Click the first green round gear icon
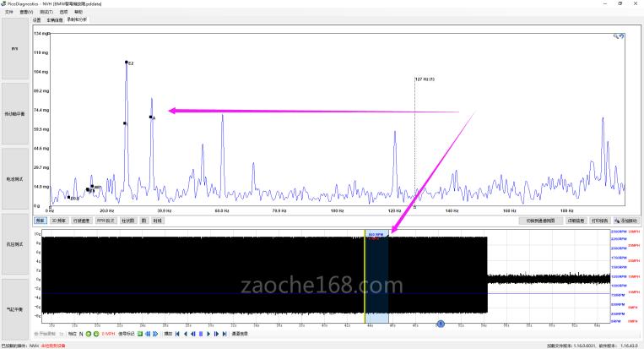The image size is (644, 349). (88, 334)
